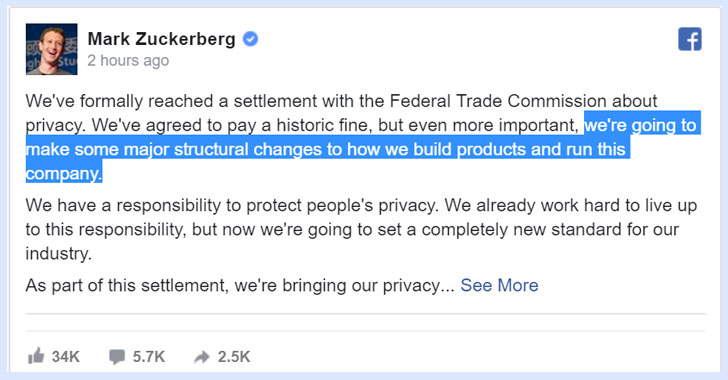Expand the post with See More

500,285
